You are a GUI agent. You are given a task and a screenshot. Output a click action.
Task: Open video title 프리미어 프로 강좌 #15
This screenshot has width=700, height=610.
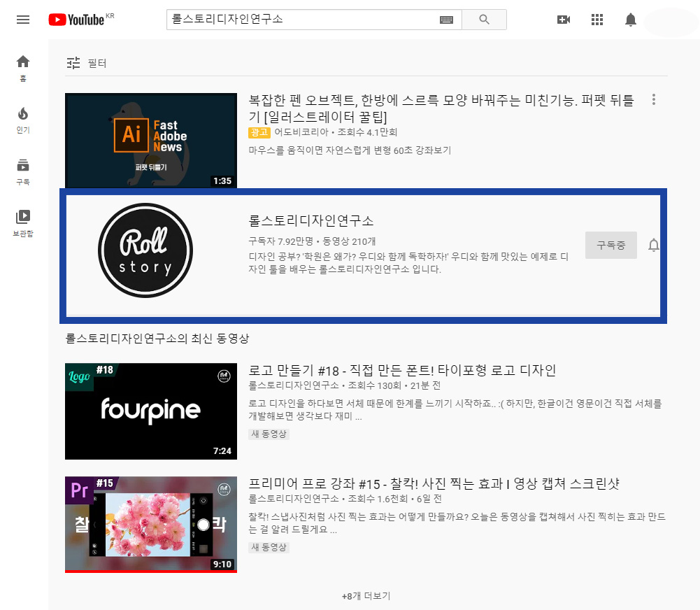(x=434, y=483)
